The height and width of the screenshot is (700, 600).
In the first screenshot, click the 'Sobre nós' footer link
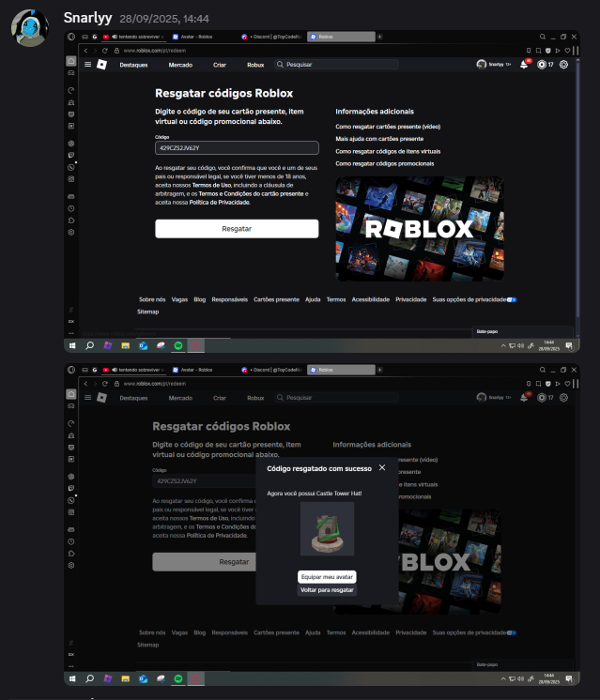point(152,299)
